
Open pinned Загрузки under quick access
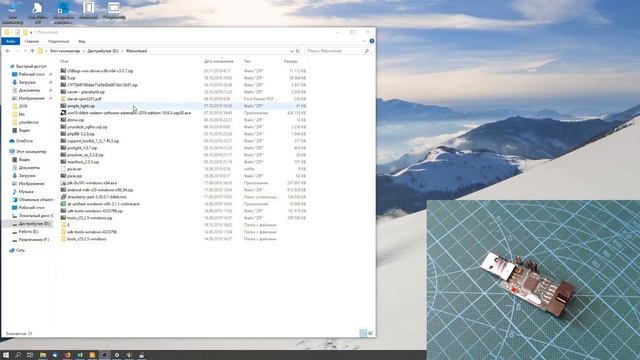[x=24, y=82]
